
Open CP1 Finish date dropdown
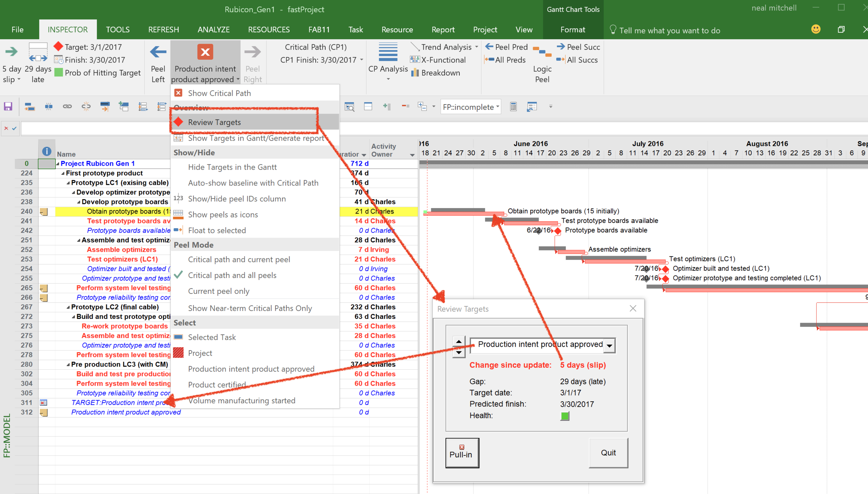click(x=361, y=60)
